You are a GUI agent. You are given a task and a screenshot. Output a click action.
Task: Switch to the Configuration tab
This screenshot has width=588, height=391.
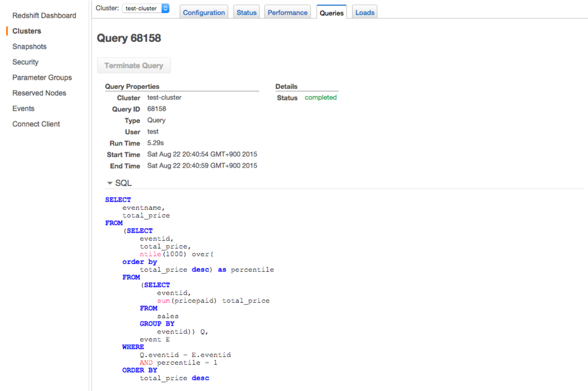click(x=204, y=13)
